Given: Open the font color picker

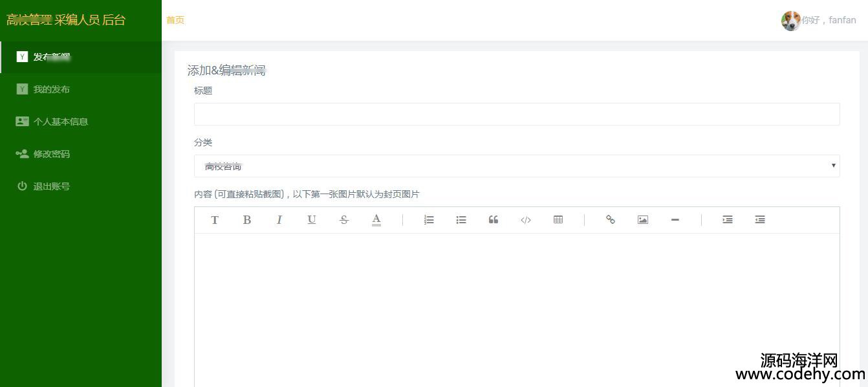Looking at the screenshot, I should coord(376,220).
